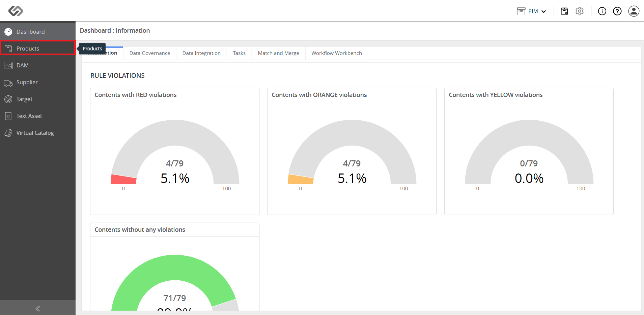Open the Text Asset section

click(x=38, y=116)
